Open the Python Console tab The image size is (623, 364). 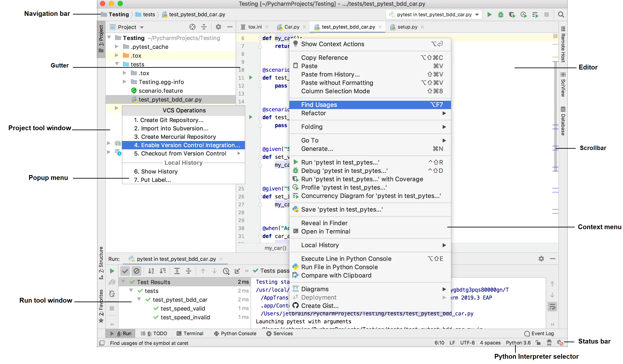coord(235,333)
